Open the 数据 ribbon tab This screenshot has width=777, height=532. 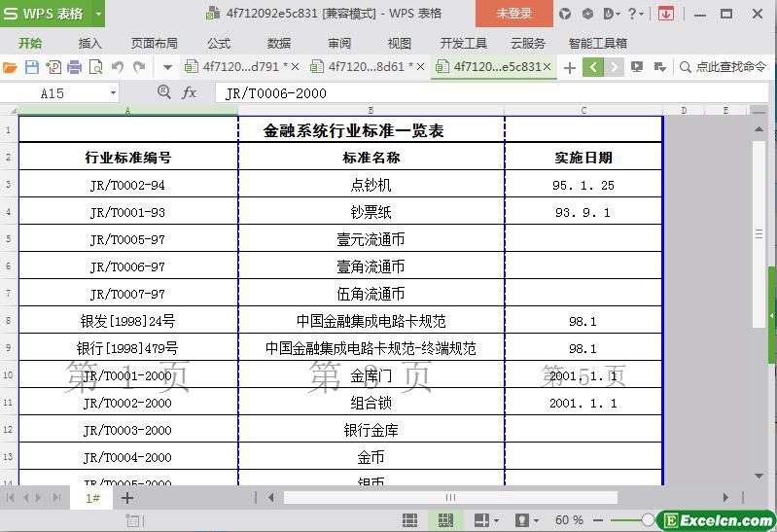point(279,43)
